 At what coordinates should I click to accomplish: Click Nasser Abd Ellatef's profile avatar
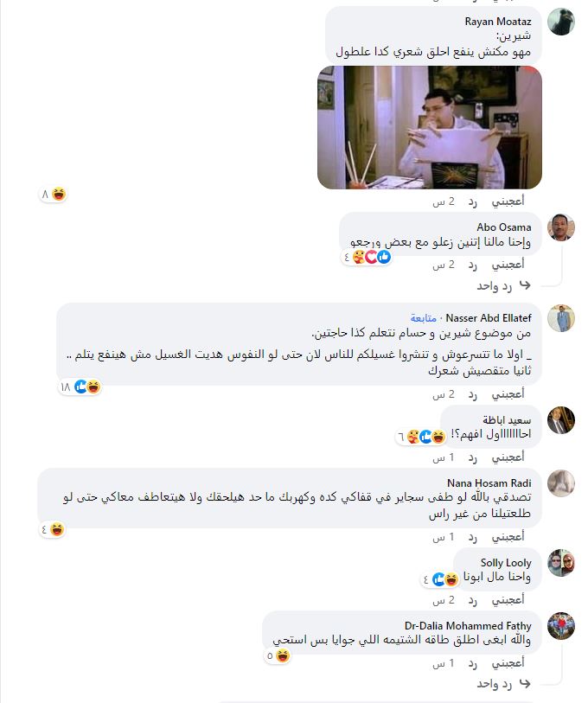[x=560, y=318]
